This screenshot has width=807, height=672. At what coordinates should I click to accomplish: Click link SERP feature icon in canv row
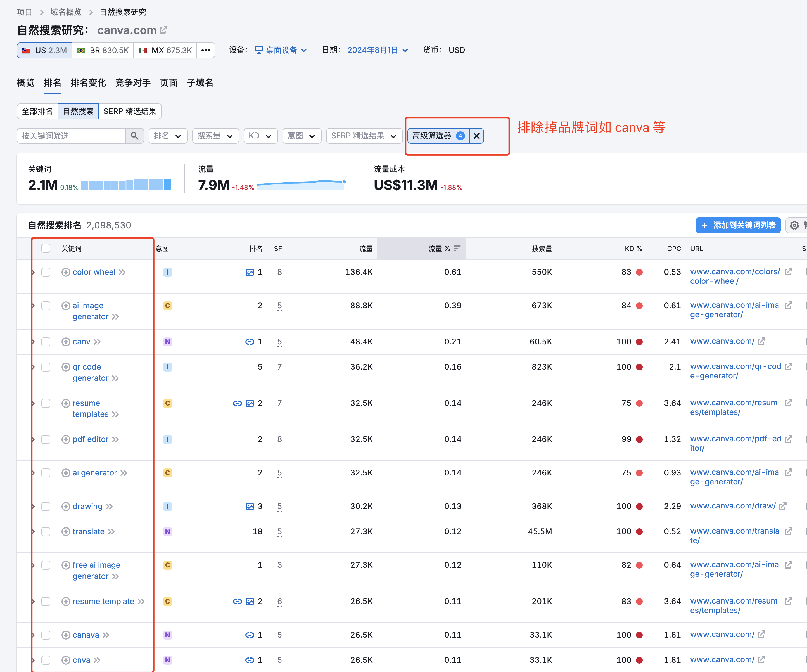(250, 342)
